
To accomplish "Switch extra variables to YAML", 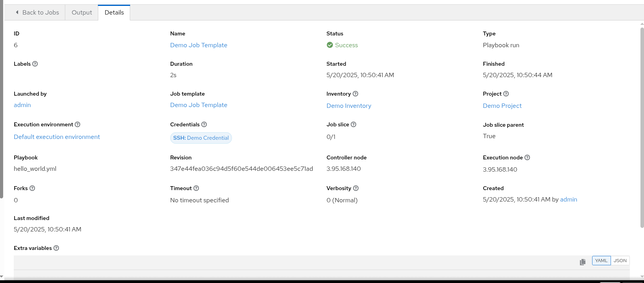I will pos(601,261).
